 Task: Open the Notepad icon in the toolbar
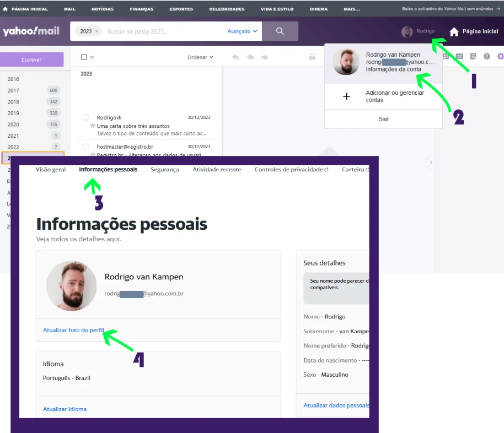pyautogui.click(x=473, y=56)
